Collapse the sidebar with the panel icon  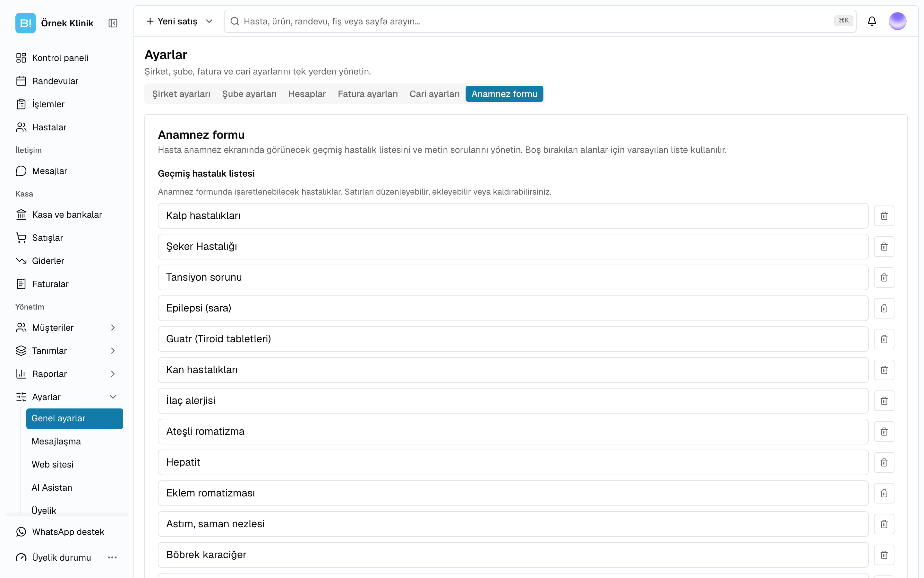113,23
